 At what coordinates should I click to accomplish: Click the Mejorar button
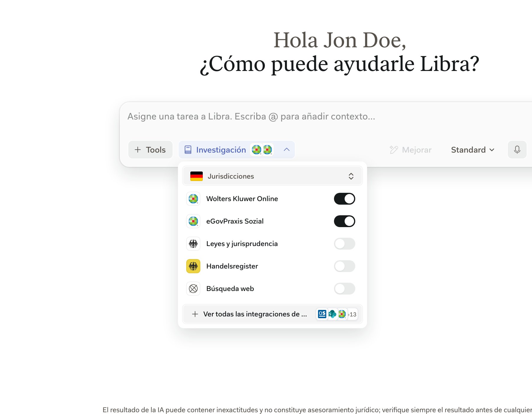[x=411, y=150]
